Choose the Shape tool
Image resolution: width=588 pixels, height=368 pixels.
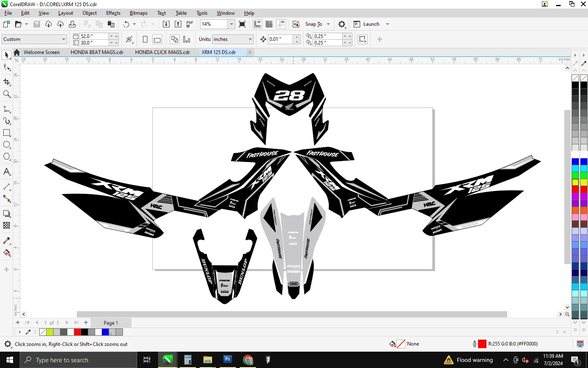7,67
